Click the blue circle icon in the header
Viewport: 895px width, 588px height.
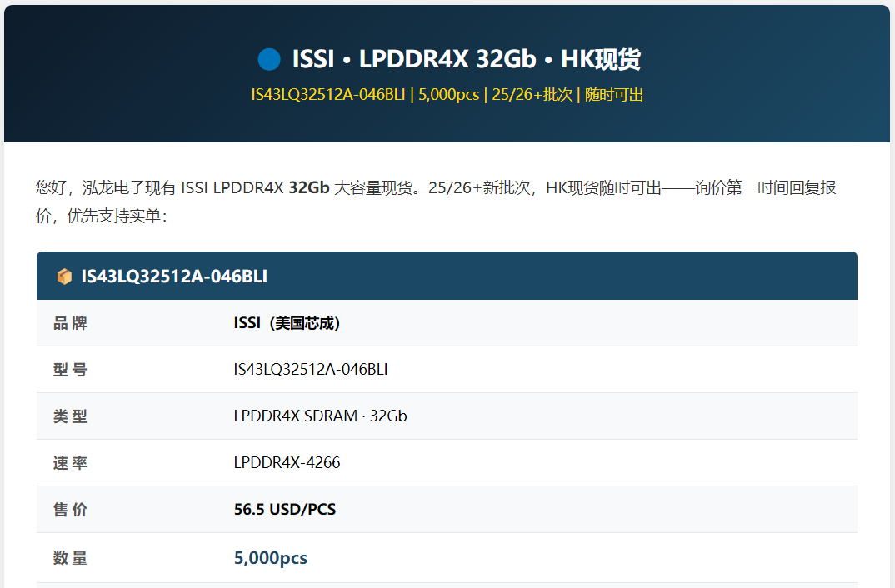[x=269, y=59]
